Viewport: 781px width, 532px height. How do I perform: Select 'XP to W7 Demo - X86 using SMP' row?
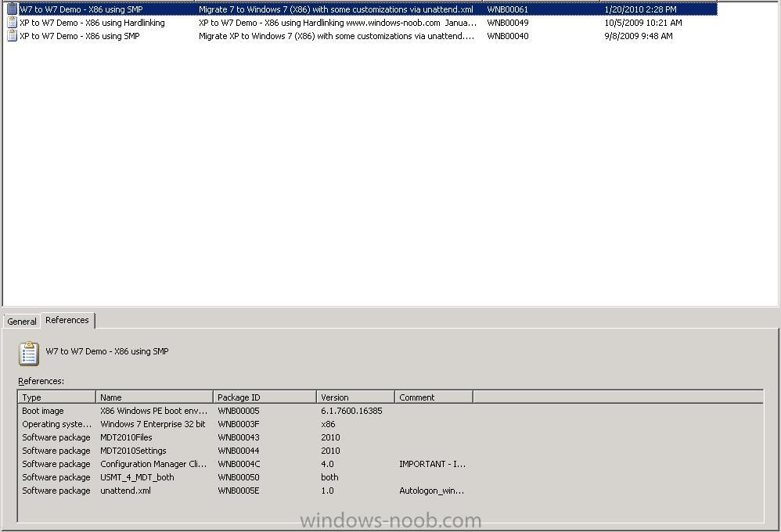pos(362,36)
